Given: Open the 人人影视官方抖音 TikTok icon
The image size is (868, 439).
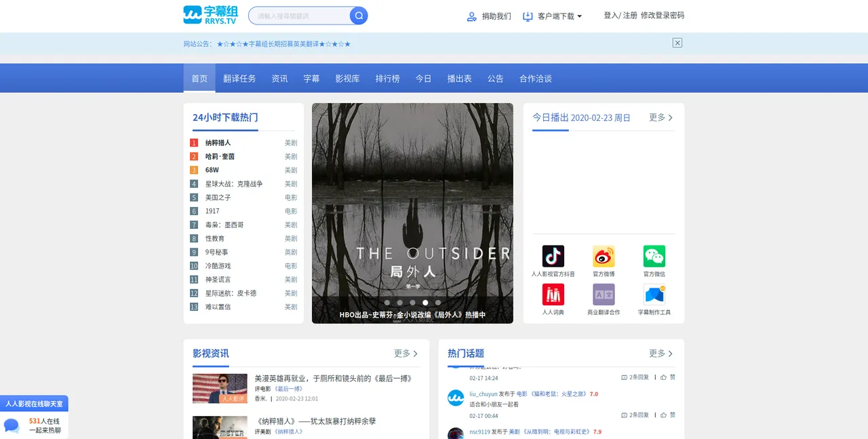Looking at the screenshot, I should pos(553,256).
